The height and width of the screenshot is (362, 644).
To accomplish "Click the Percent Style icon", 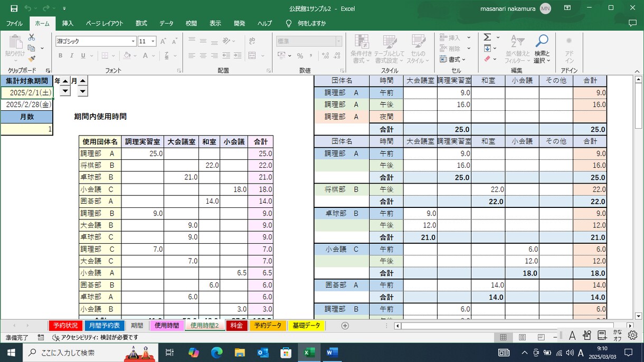I will click(x=300, y=55).
